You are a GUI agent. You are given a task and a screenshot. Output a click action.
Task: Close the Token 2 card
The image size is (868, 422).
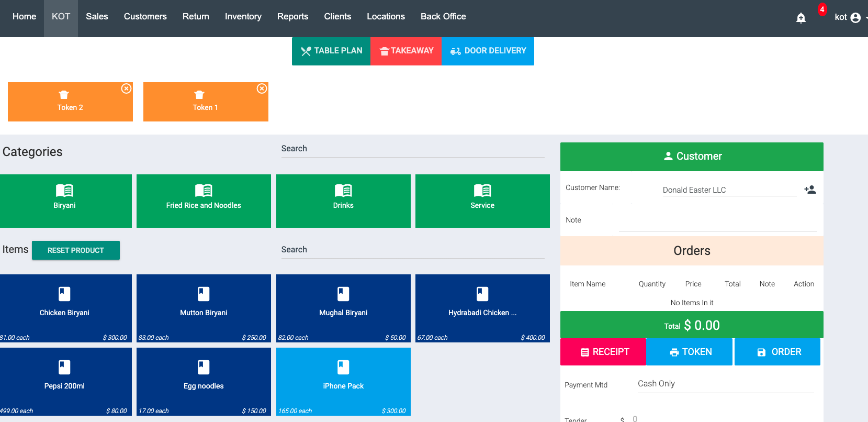(x=126, y=88)
